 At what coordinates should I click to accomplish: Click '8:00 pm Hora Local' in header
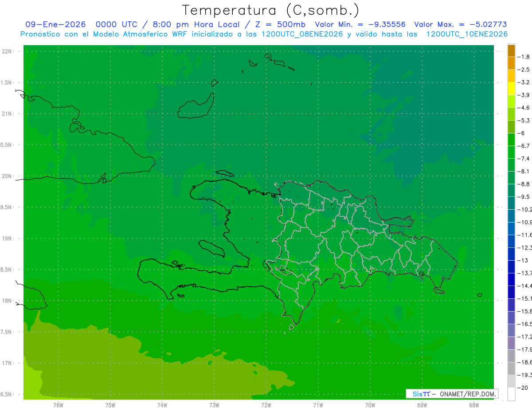pos(196,24)
